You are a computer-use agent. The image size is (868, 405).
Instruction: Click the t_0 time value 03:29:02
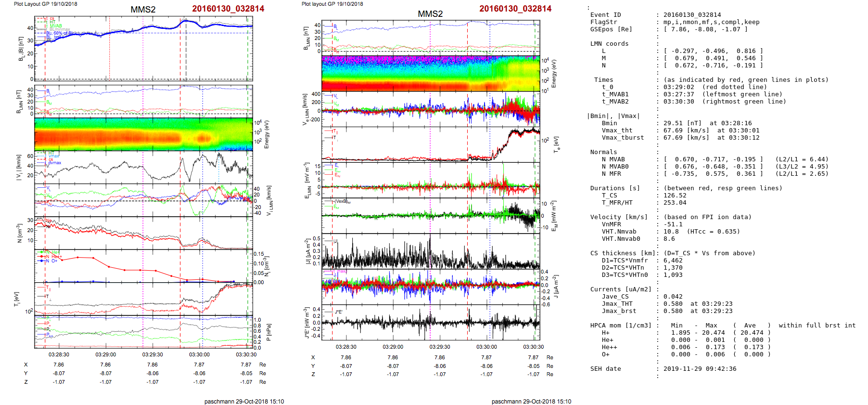(679, 87)
